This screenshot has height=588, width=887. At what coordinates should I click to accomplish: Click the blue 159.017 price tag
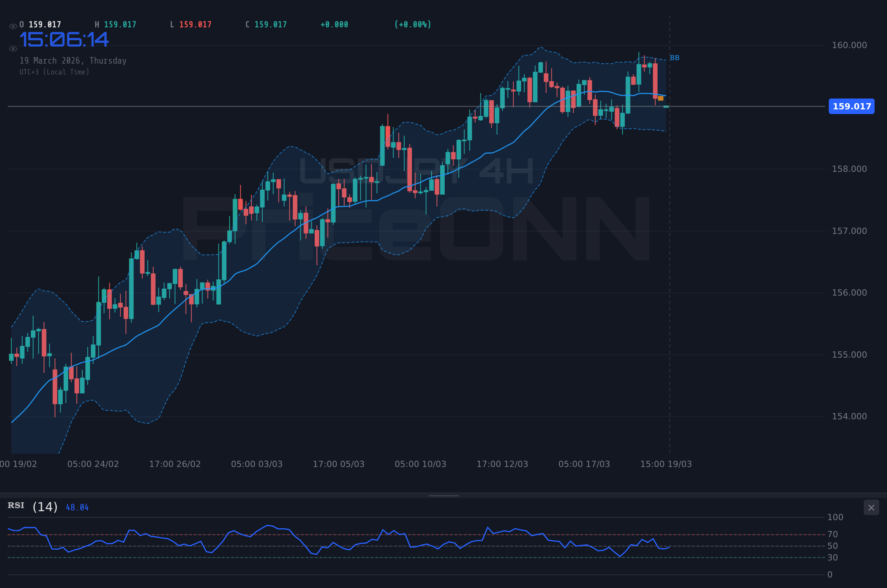coord(851,106)
